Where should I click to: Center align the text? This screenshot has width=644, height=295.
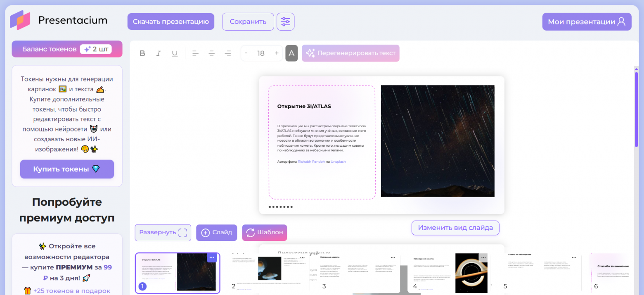[212, 53]
